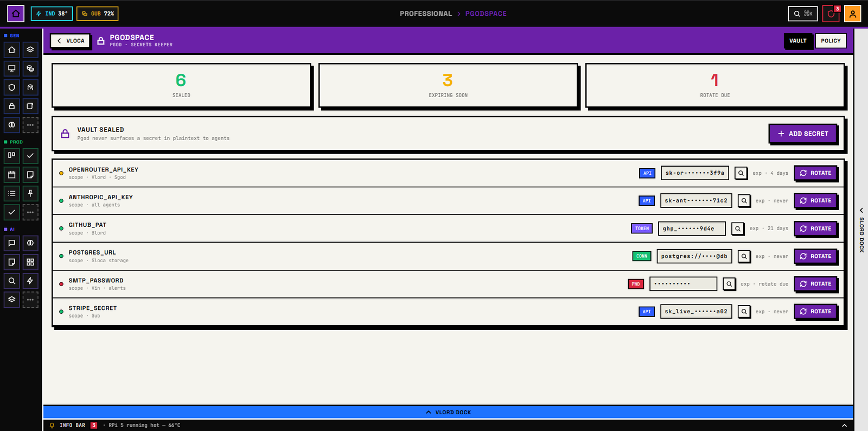
Task: Click the purple home logo in top bar
Action: coord(16,14)
